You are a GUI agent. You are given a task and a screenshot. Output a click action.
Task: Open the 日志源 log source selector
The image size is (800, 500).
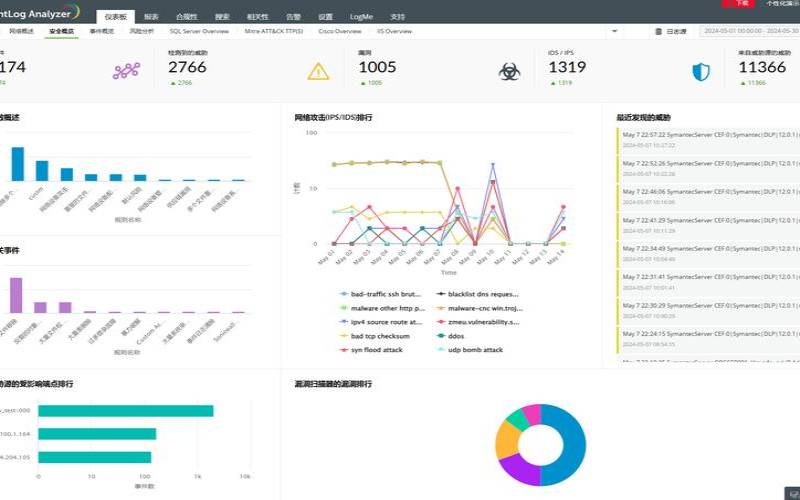(x=676, y=32)
